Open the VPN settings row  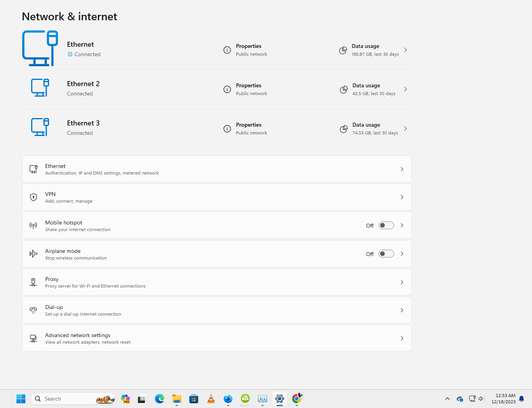(x=217, y=197)
